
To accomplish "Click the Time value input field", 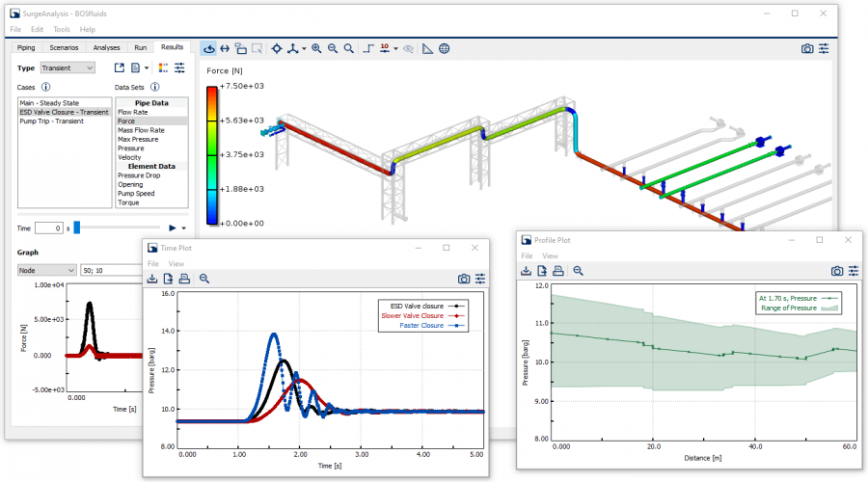I will point(48,228).
